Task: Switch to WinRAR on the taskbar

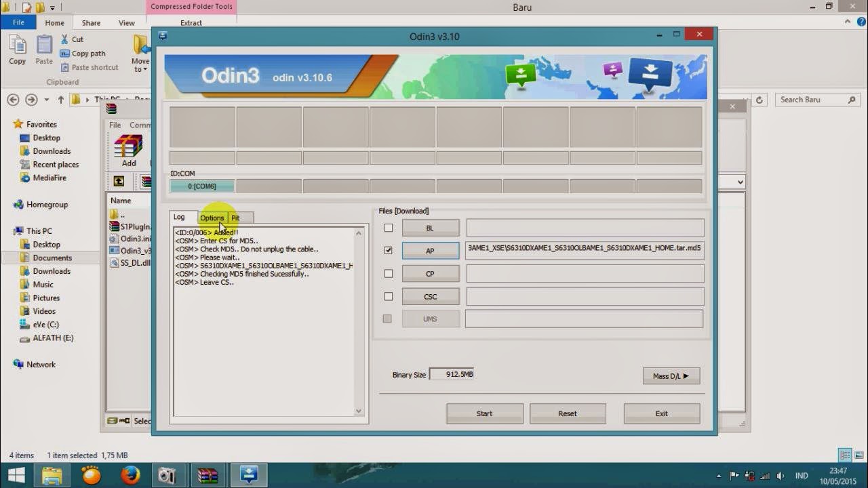Action: click(x=208, y=475)
